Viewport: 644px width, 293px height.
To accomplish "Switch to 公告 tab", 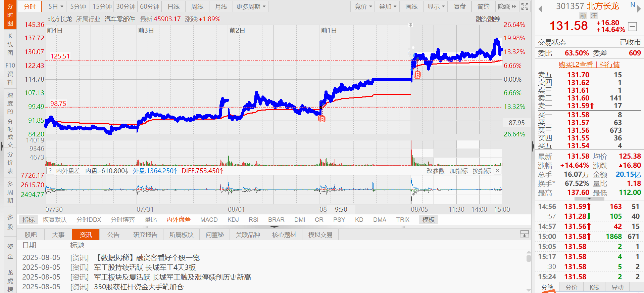I will tap(113, 235).
